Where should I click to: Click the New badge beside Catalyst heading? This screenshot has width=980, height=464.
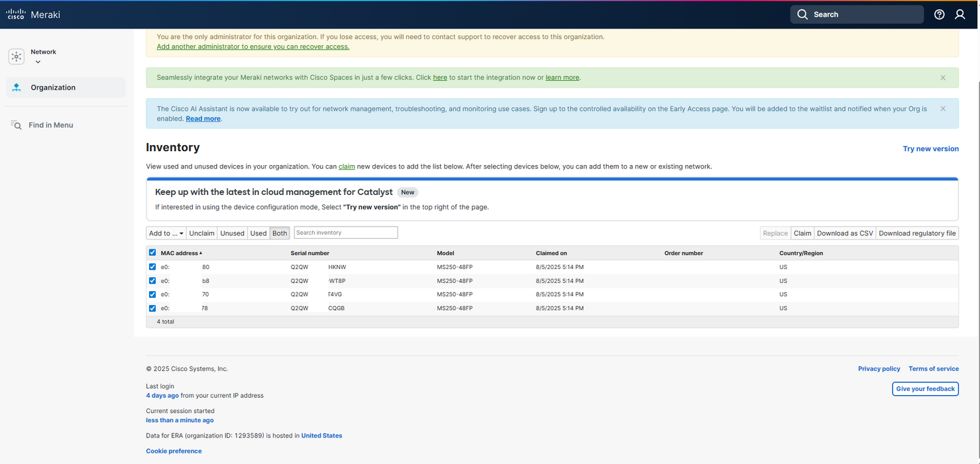pyautogui.click(x=408, y=192)
